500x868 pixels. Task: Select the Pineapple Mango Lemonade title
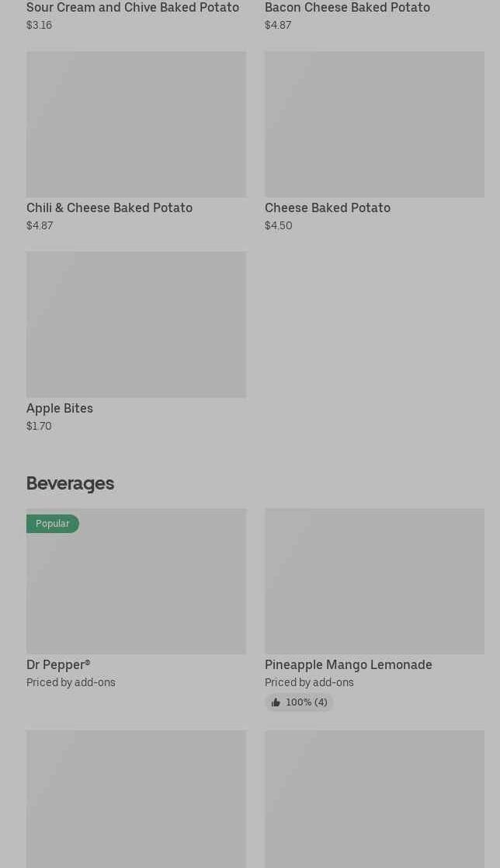(349, 664)
